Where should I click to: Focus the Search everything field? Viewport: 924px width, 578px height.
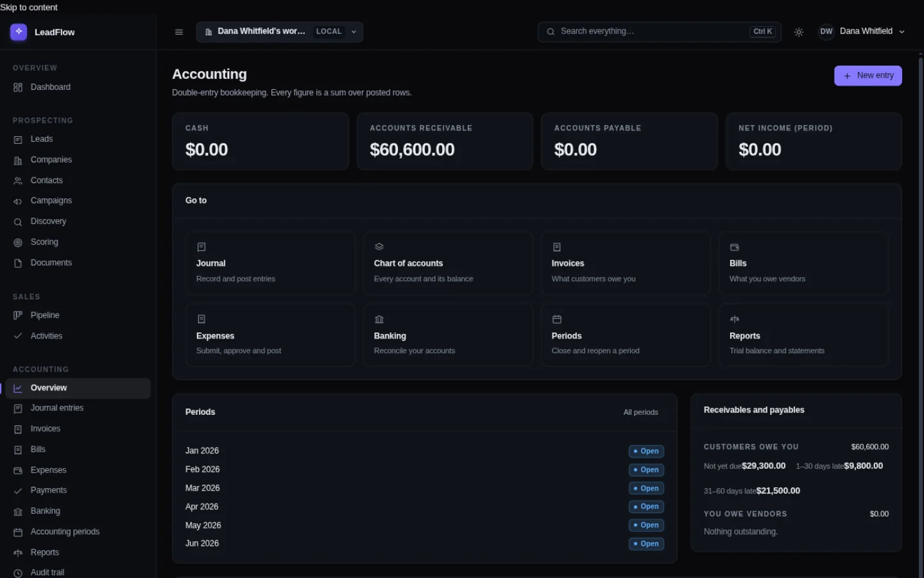tap(660, 31)
